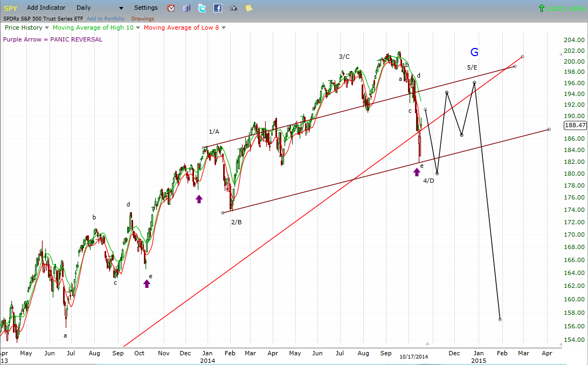Viewport: 588px width, 365px height.
Task: Click the 10/17/2014 date marker
Action: point(413,357)
